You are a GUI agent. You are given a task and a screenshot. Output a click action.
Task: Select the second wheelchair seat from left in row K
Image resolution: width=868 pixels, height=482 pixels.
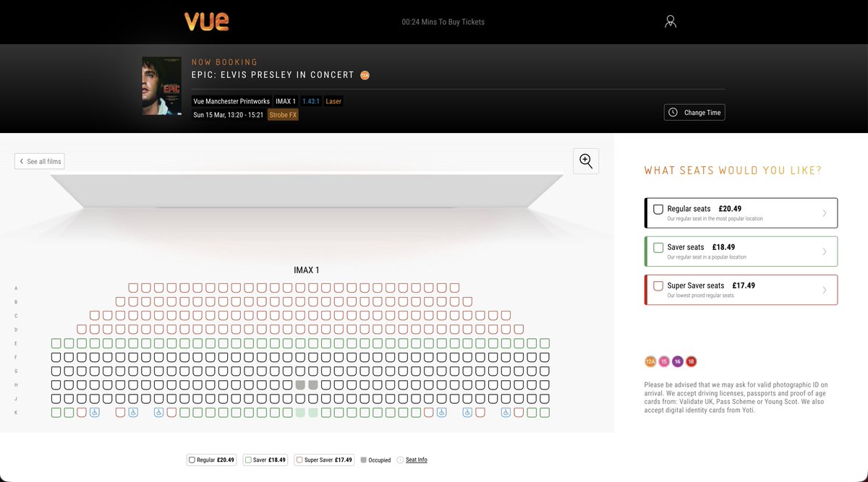point(133,413)
